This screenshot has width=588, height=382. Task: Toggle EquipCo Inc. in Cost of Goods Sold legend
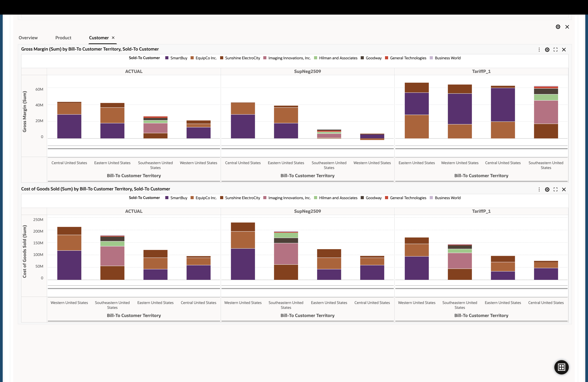pyautogui.click(x=203, y=198)
